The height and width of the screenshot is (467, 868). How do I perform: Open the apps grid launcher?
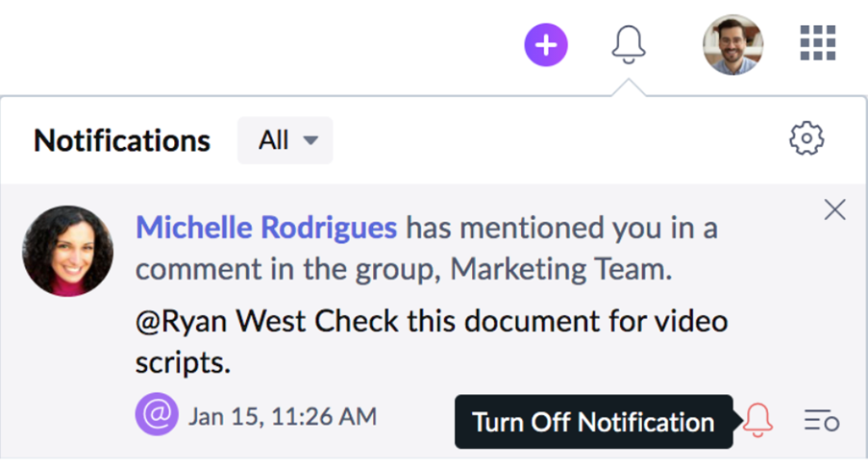(x=818, y=44)
